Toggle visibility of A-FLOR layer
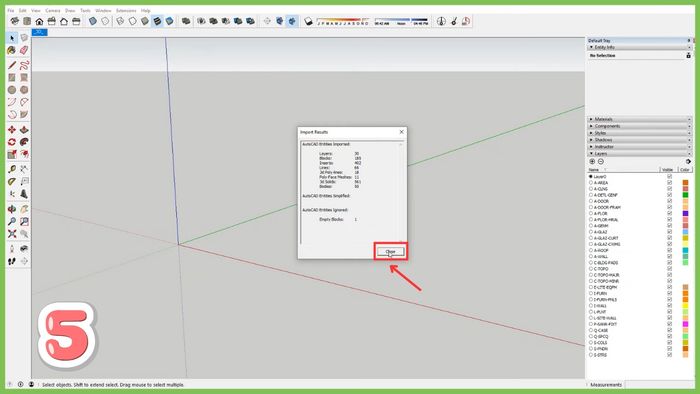The height and width of the screenshot is (394, 700). click(669, 213)
